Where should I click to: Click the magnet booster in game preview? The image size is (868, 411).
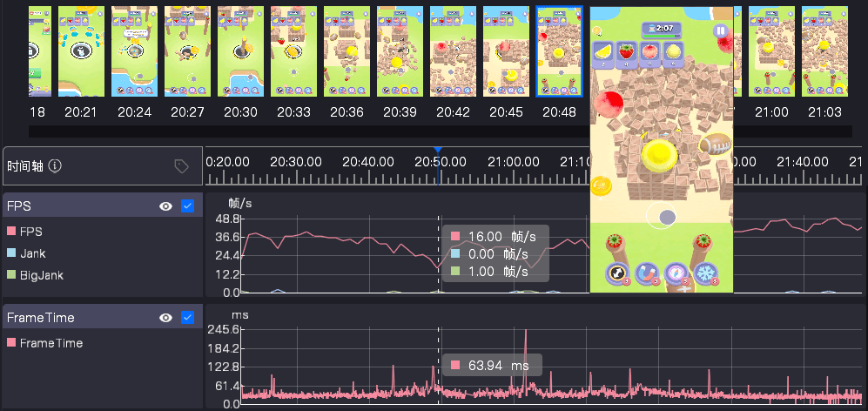coord(647,273)
